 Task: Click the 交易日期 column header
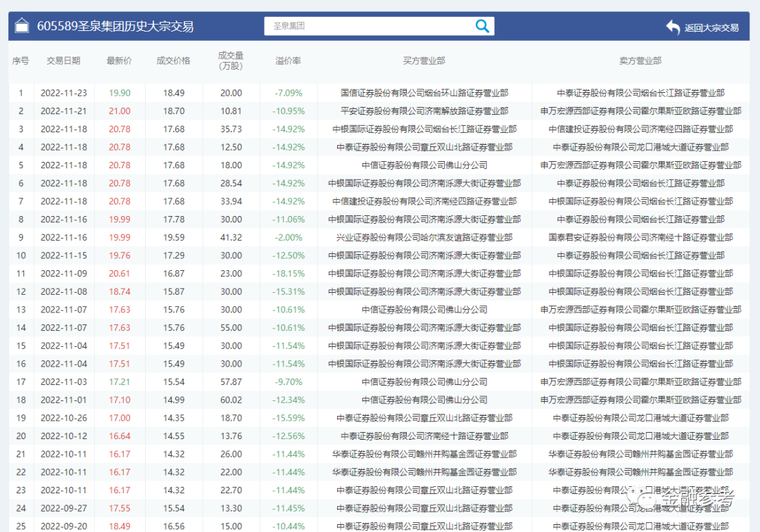(63, 61)
